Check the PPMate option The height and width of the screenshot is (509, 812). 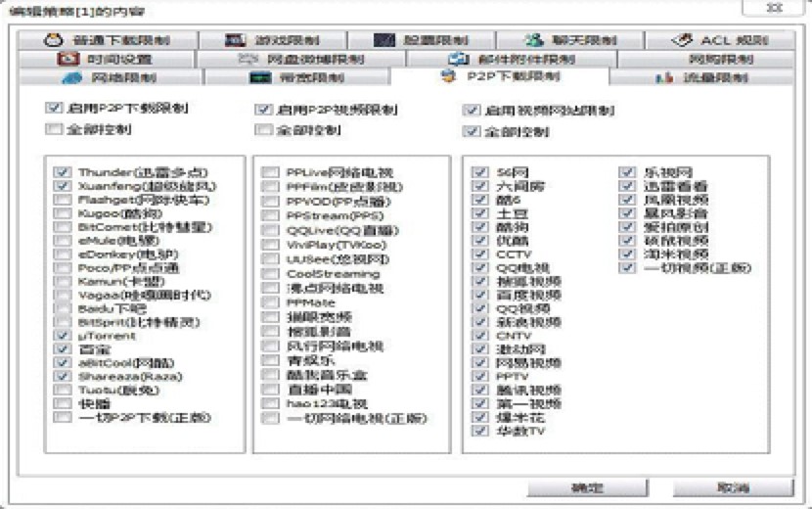270,302
